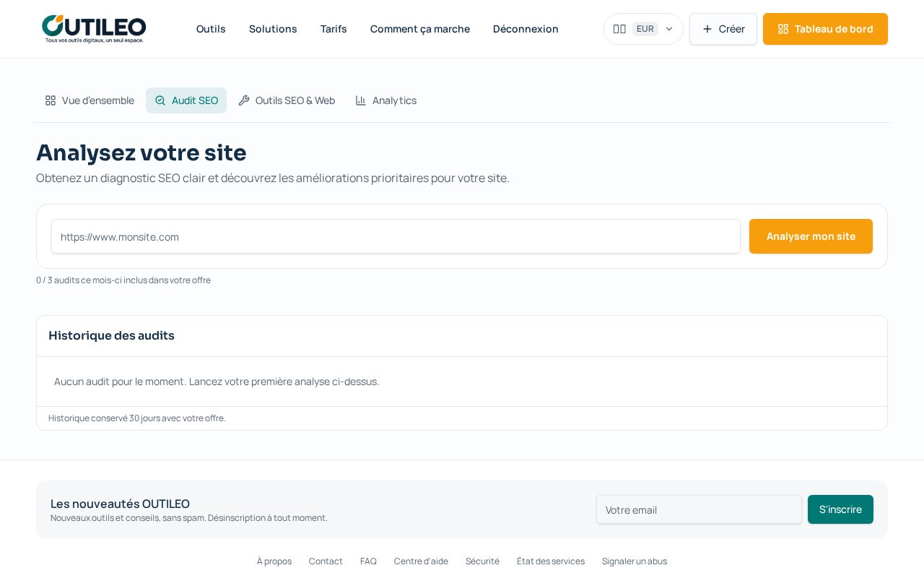
Task: Switch to the Analytics tab
Action: click(x=386, y=100)
